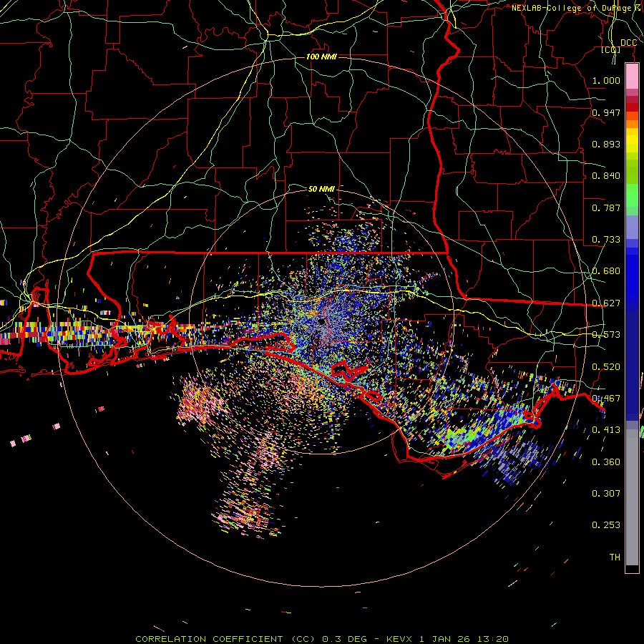Screen dimensions: 644x644
Task: Click the "100 NMI" range ring label
Action: (x=321, y=57)
